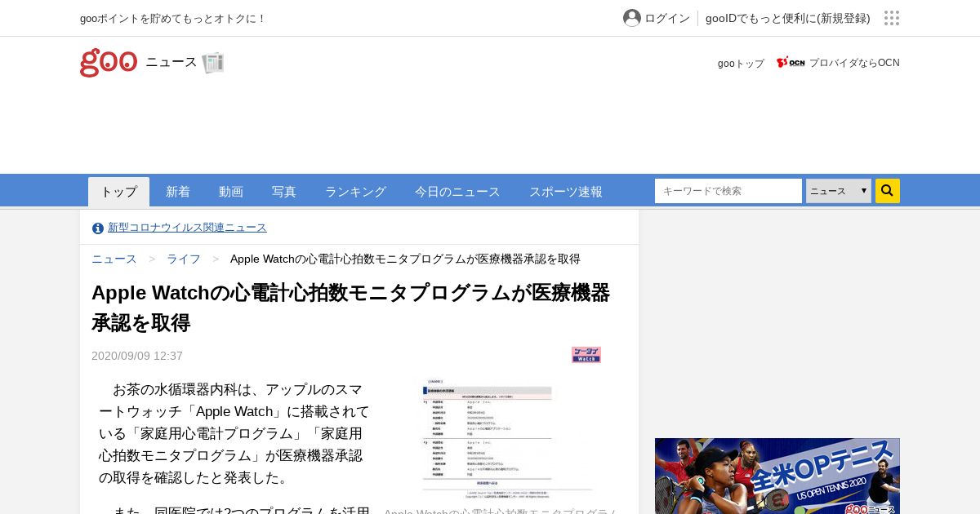Open 新型コロナウイルス関連ニュース link
This screenshot has width=980, height=514.
point(187,228)
